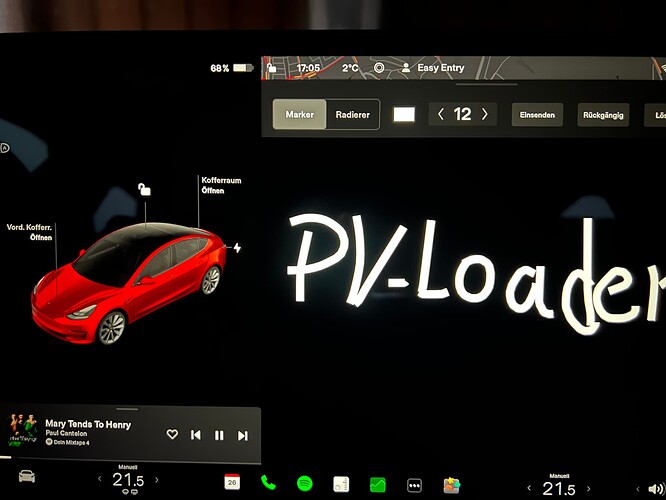
Task: Like the song with heart icon
Action: [172, 434]
